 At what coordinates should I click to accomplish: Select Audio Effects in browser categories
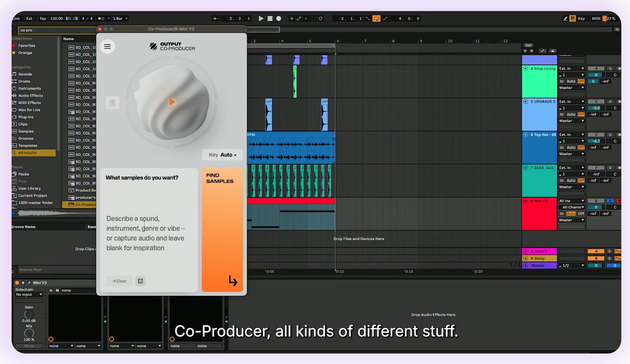30,96
